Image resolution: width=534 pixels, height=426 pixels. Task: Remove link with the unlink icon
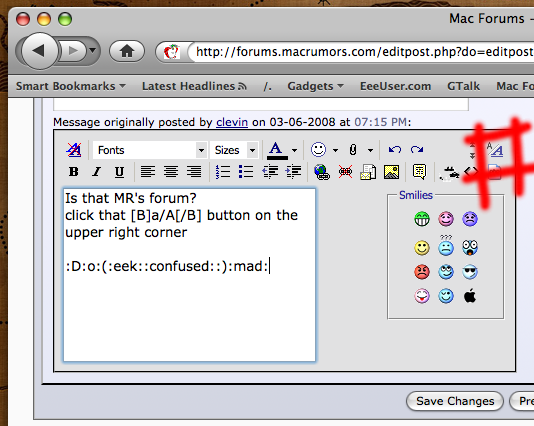coord(345,172)
